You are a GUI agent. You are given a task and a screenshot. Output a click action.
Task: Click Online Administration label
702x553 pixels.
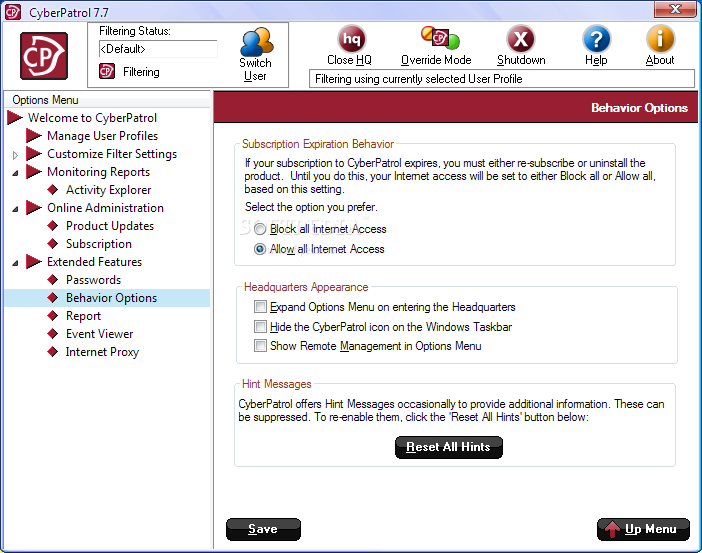point(105,208)
